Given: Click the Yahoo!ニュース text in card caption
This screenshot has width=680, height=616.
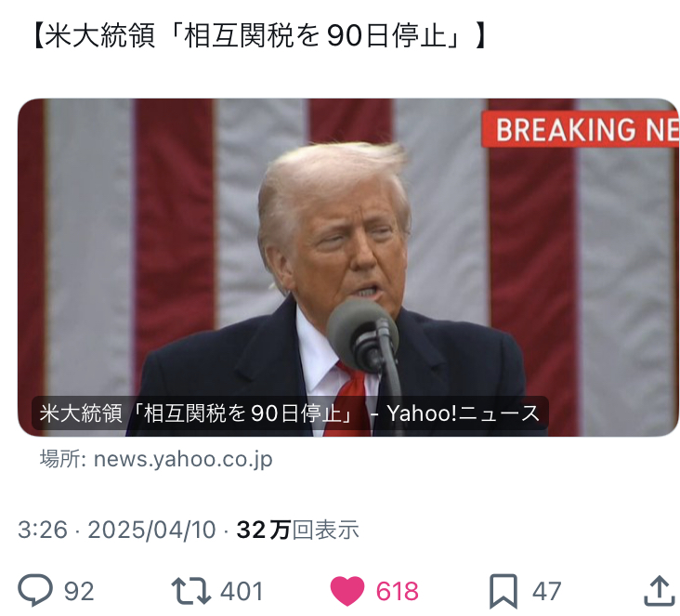Looking at the screenshot, I should pyautogui.click(x=463, y=413).
